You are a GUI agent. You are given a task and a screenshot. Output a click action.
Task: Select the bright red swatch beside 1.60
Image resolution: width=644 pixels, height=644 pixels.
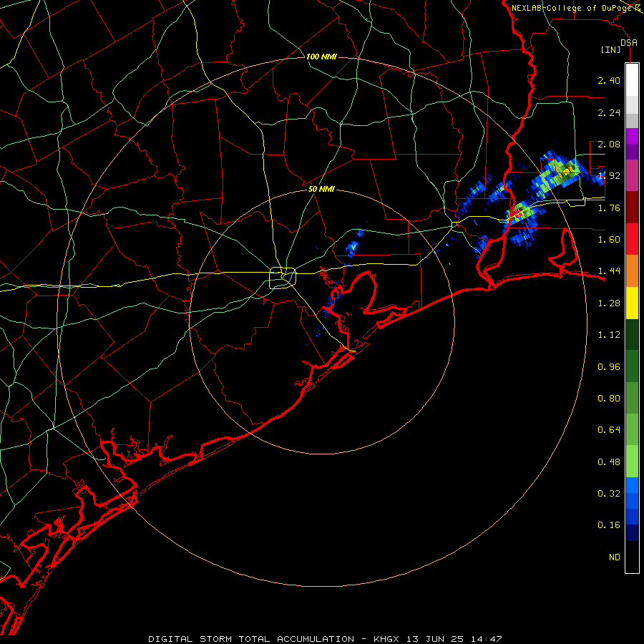pyautogui.click(x=632, y=239)
